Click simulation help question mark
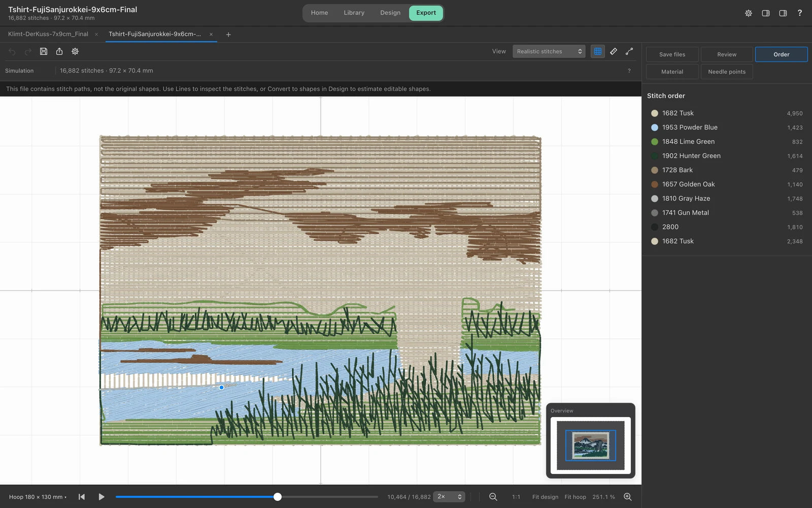Viewport: 812px width, 508px height. (x=629, y=71)
